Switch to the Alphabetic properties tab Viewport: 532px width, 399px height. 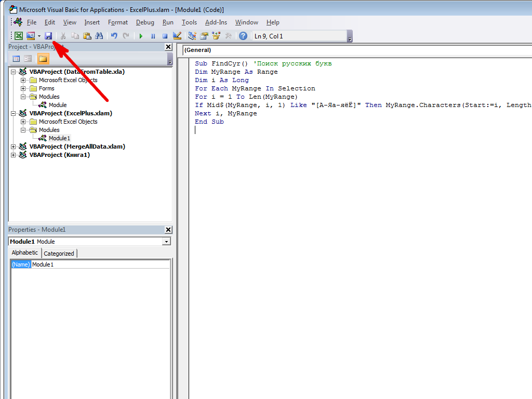(x=25, y=253)
